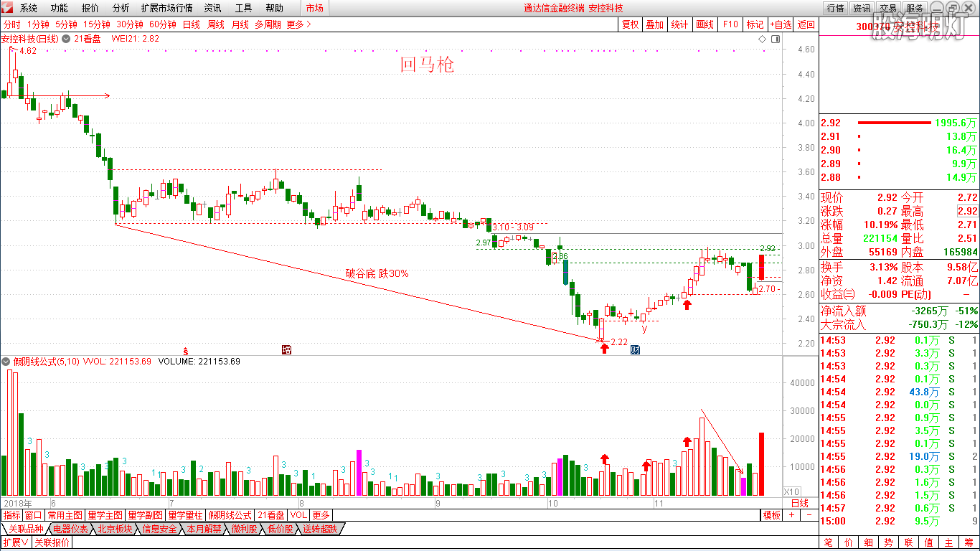Open the 工具 menu
Image resolution: width=980 pixels, height=551 pixels.
tap(244, 8)
